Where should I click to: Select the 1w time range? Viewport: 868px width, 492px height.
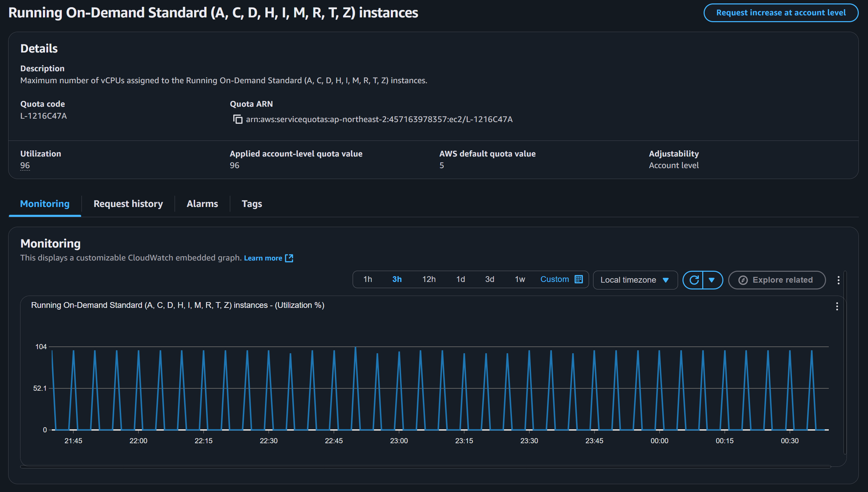519,279
